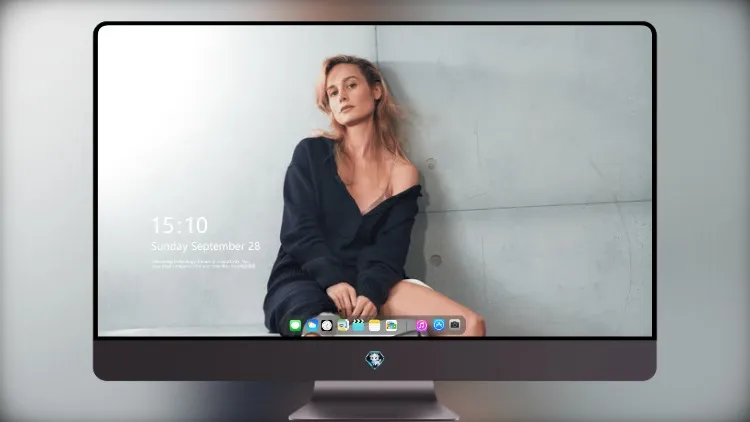750x422 pixels.
Task: Open the Clock app in the dock
Action: [327, 326]
